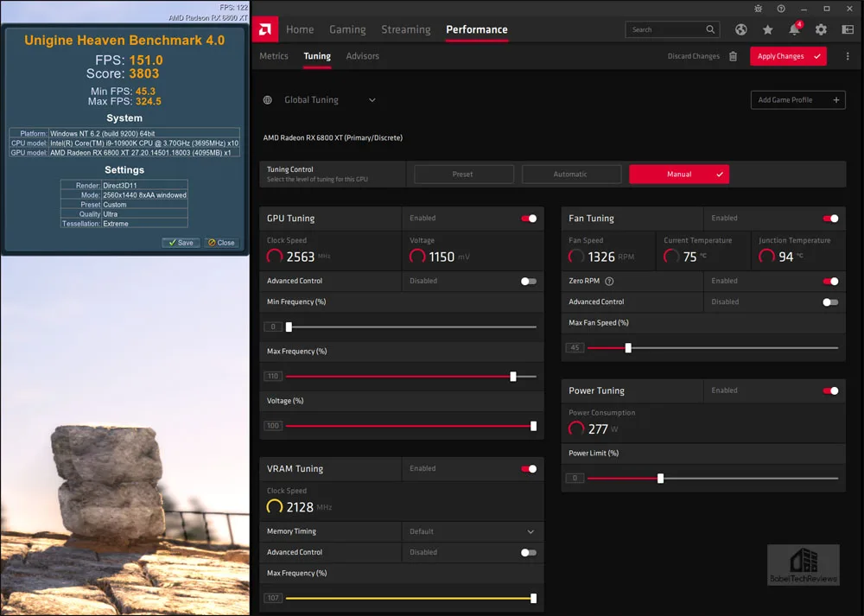Screen dimensions: 864x616
Task: Click the Max Fan Speed slider handle
Action: [628, 347]
